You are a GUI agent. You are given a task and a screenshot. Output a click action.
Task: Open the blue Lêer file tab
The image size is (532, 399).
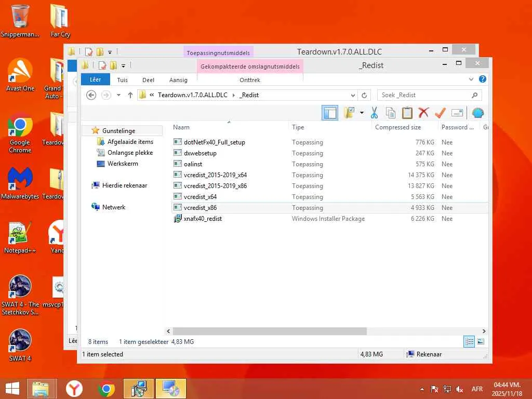(96, 79)
